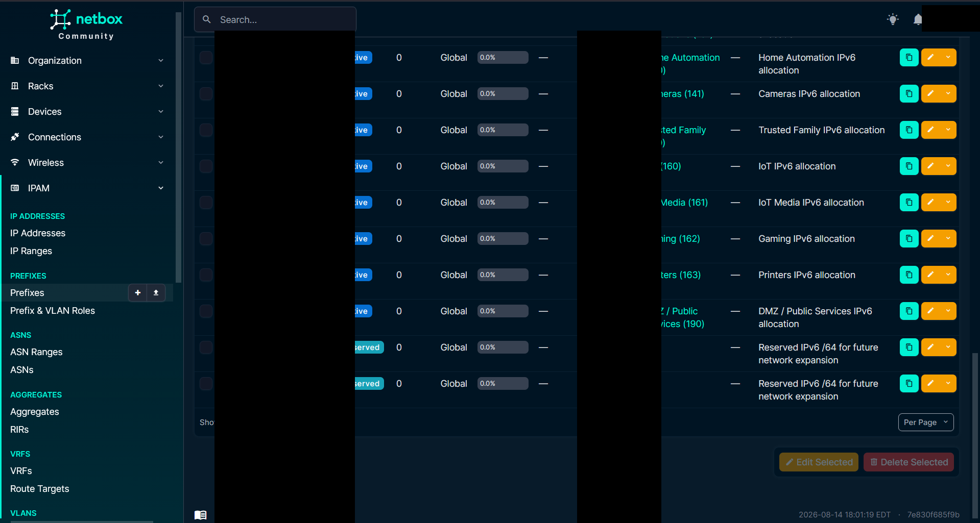Select checkbox for Gaming IPv6 allocation row
980x523 pixels.
[x=206, y=239]
